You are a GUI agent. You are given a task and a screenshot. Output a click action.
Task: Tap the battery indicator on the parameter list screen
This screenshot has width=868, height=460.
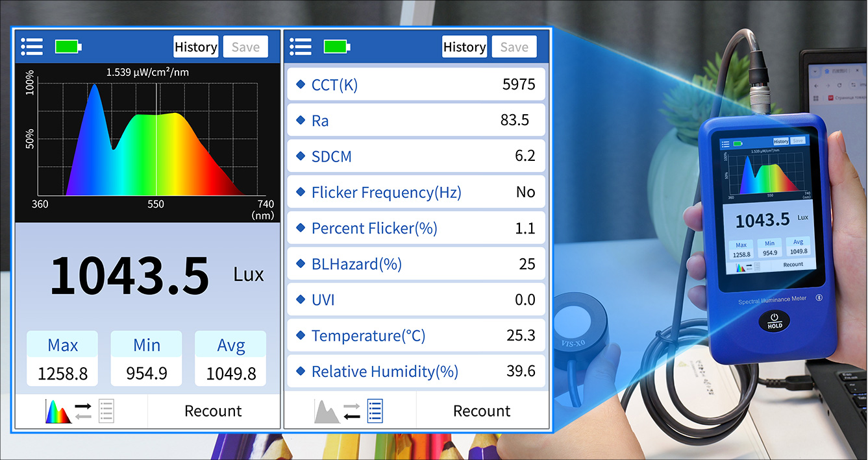pos(337,47)
